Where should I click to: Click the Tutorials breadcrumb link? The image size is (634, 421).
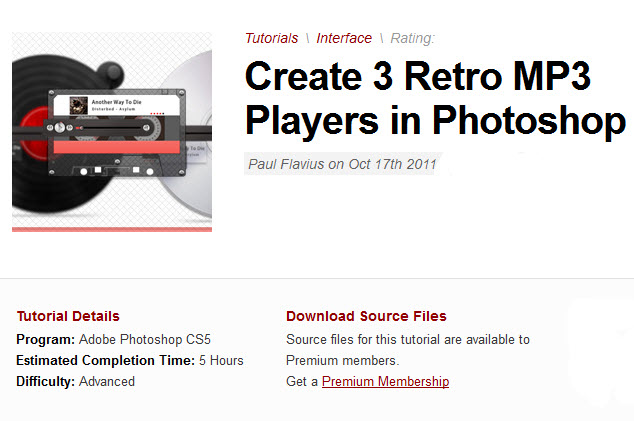click(271, 38)
